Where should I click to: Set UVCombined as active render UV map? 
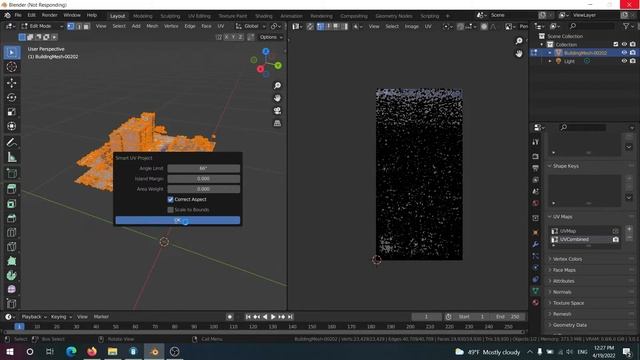[616, 240]
